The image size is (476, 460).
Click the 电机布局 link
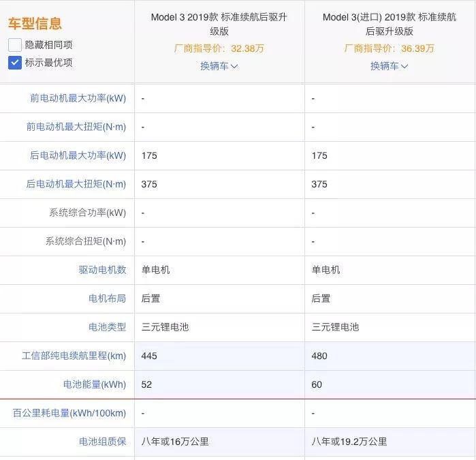point(108,298)
